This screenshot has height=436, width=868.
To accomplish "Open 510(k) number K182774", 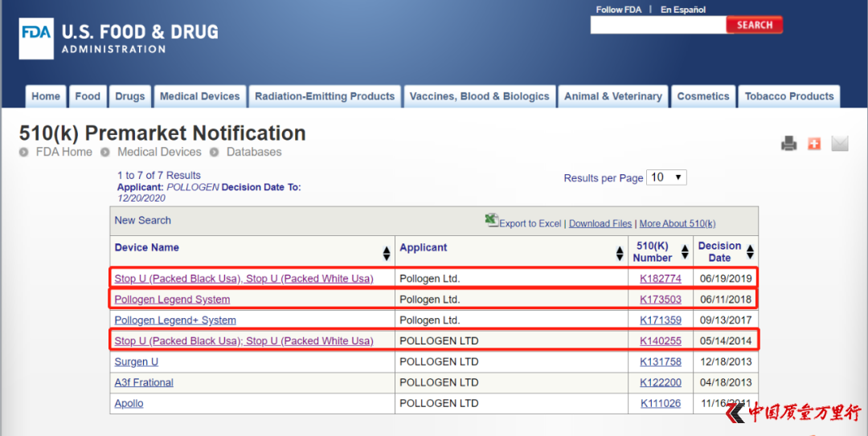I will [661, 279].
